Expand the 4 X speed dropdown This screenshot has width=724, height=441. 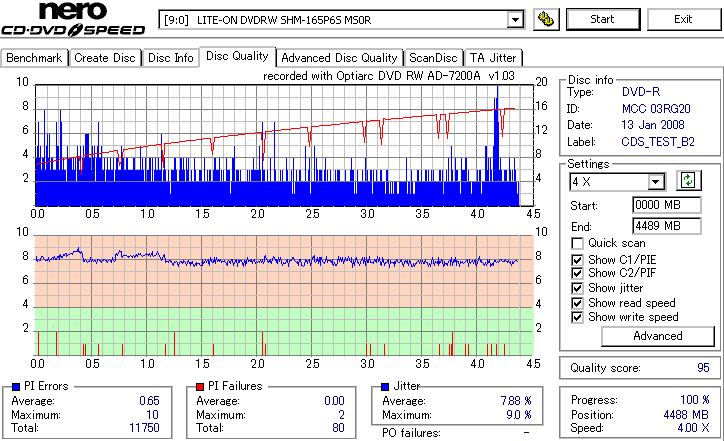pyautogui.click(x=655, y=182)
